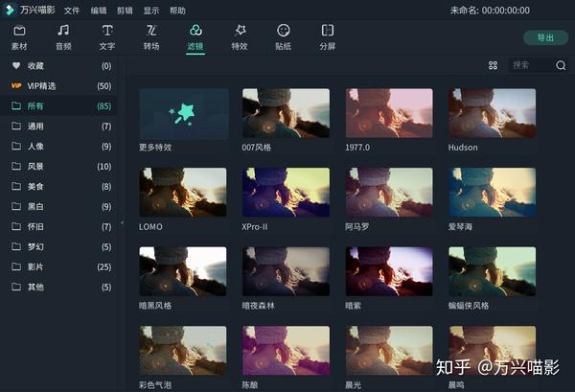Select the 其他 category
Image resolution: width=575 pixels, height=392 pixels.
point(58,287)
